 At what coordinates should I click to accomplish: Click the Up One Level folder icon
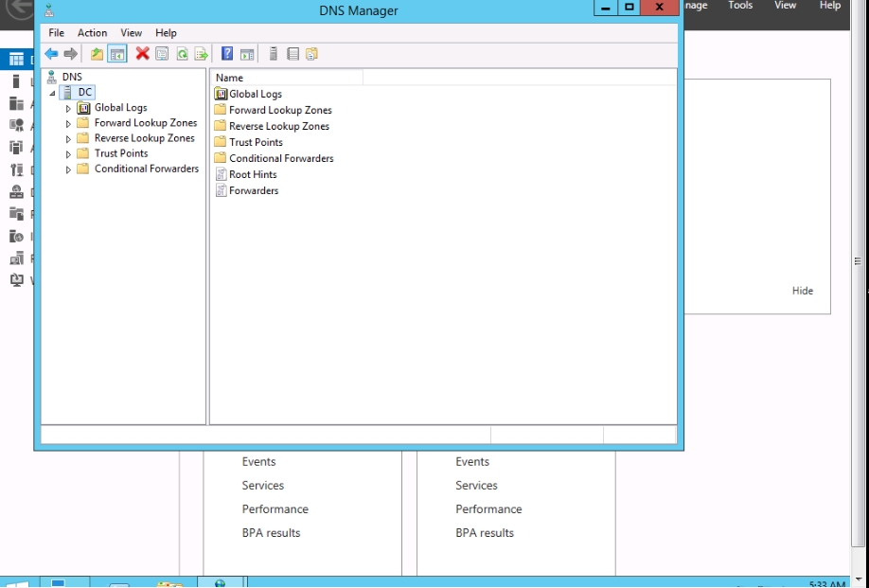pos(97,54)
